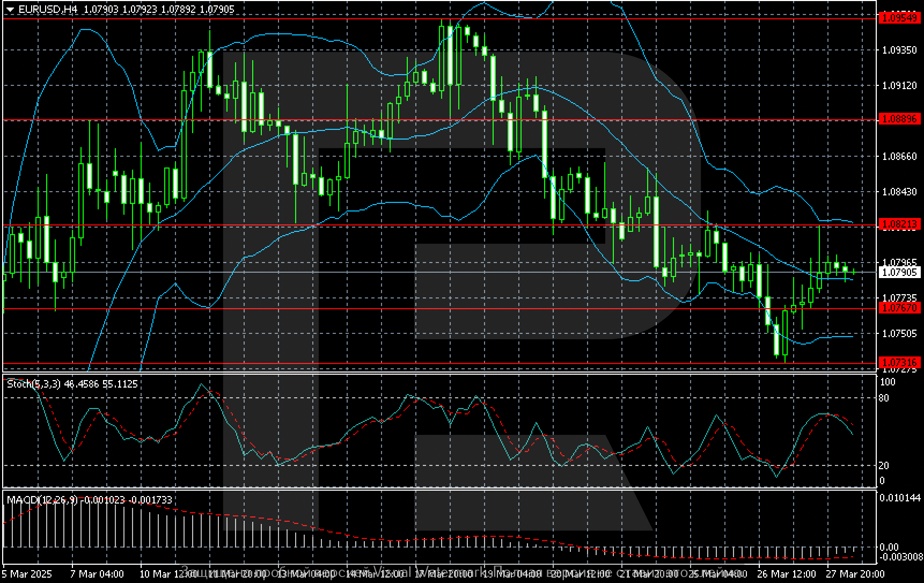Click the 7 Mar 04:00 time label

tap(97, 574)
